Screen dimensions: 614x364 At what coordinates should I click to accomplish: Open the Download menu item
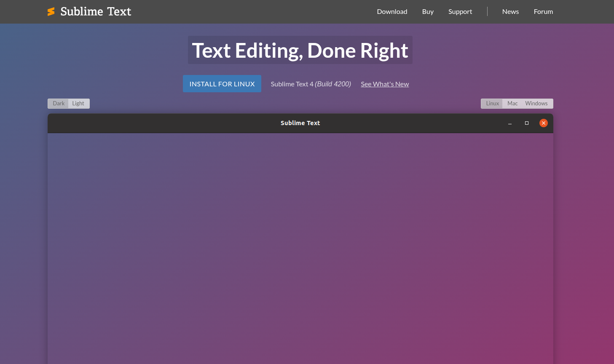coord(392,11)
